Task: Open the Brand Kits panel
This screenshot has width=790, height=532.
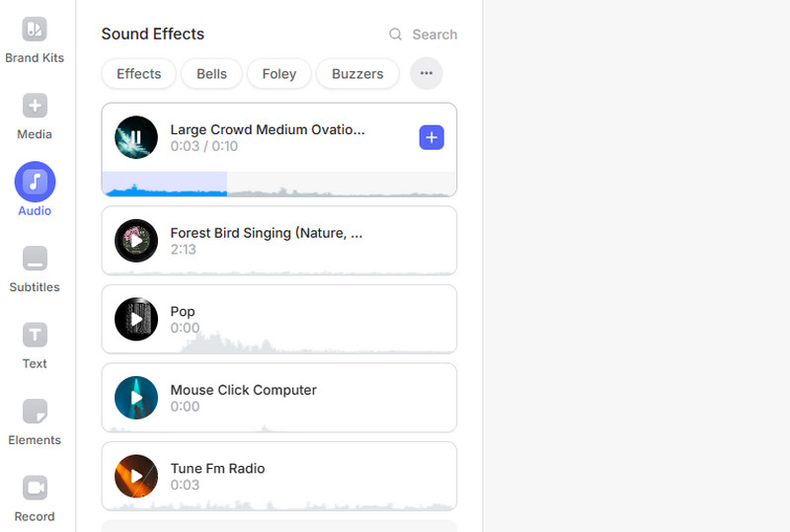Action: click(x=35, y=30)
